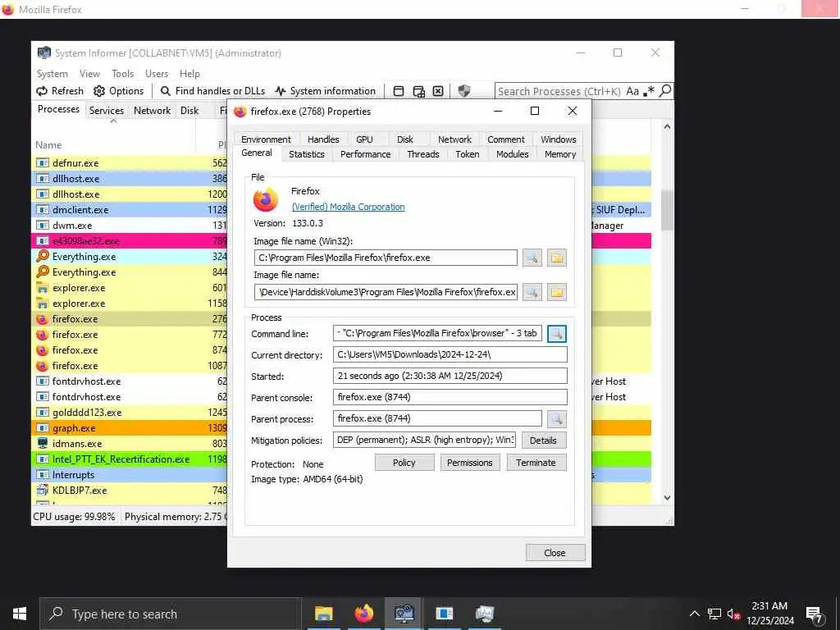This screenshot has width=840, height=630.
Task: Select the first Everything.exe process row icon
Action: [x=43, y=257]
